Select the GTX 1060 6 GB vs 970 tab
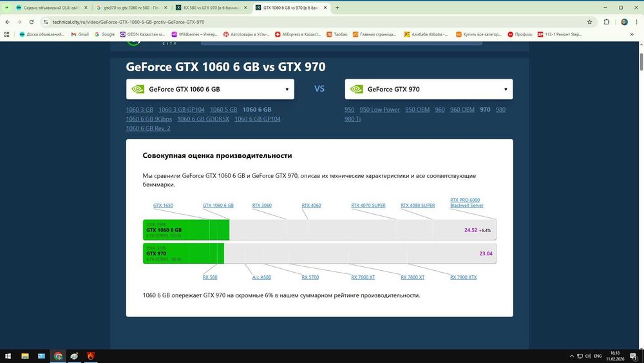 coord(291,7)
